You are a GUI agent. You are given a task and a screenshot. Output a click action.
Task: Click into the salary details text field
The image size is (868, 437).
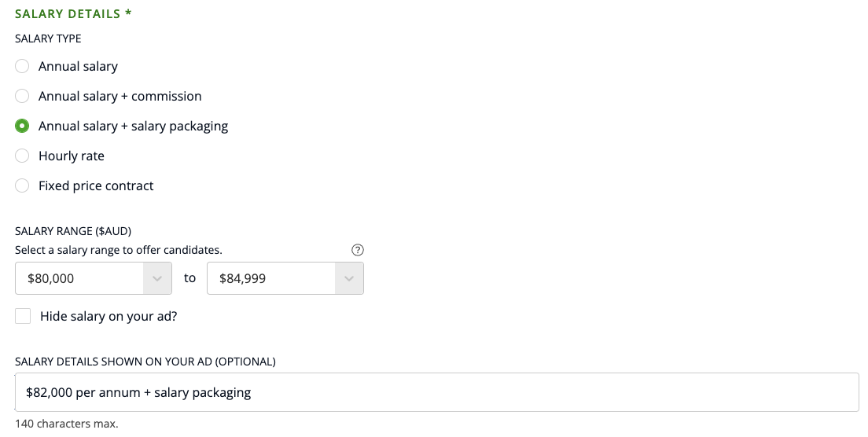click(436, 392)
